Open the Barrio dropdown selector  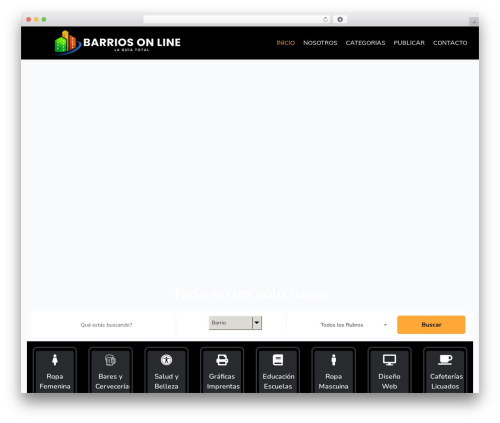[x=235, y=323]
